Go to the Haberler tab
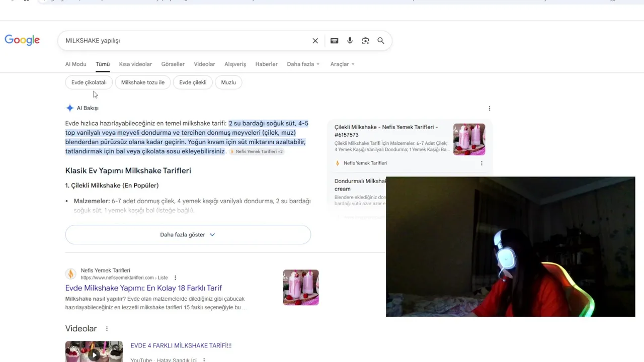The width and height of the screenshot is (644, 362). [266, 64]
